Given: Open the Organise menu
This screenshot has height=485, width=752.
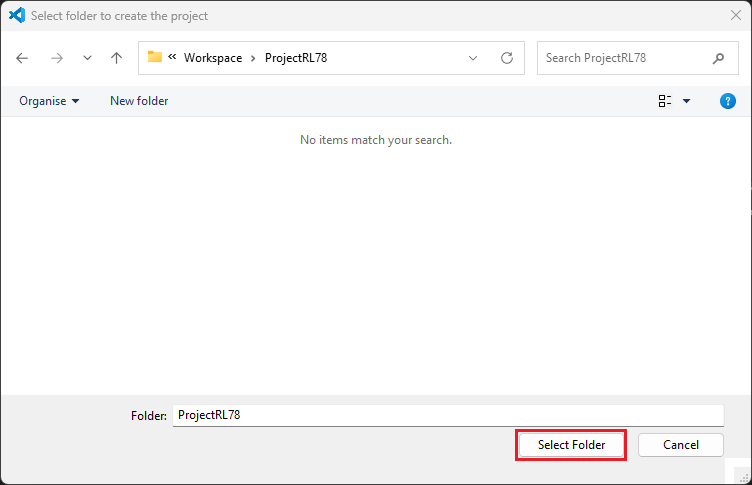Looking at the screenshot, I should click(49, 101).
